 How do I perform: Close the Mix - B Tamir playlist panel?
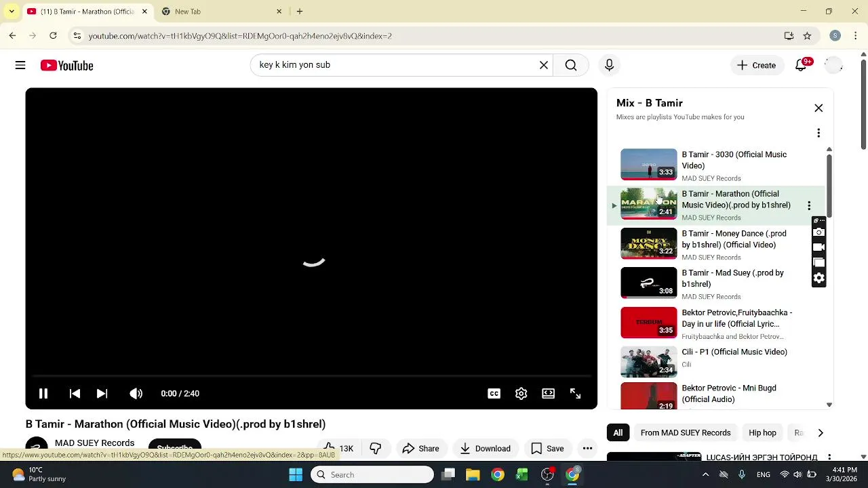(818, 108)
